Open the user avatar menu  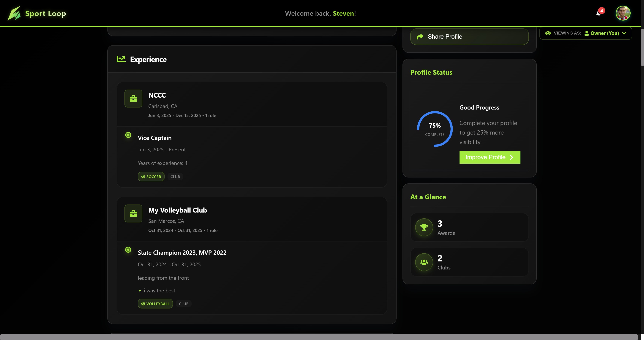623,13
